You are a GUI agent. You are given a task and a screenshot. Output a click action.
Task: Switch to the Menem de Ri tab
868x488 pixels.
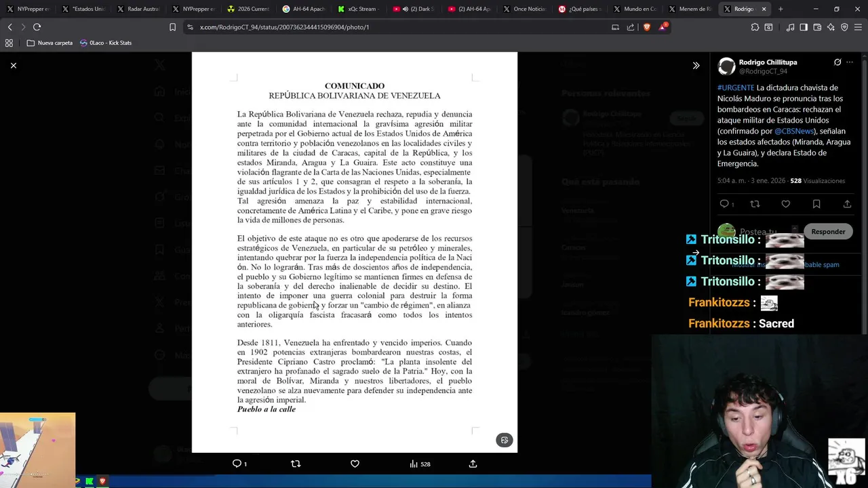(x=690, y=9)
